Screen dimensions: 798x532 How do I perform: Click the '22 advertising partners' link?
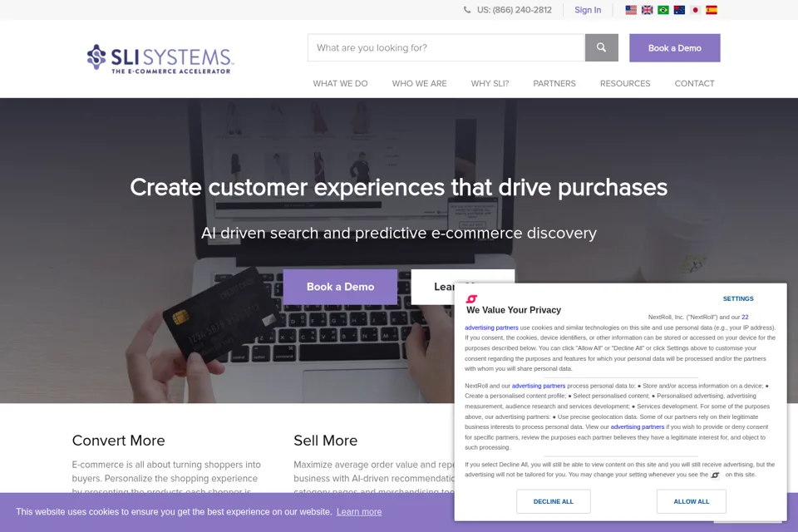tap(491, 328)
